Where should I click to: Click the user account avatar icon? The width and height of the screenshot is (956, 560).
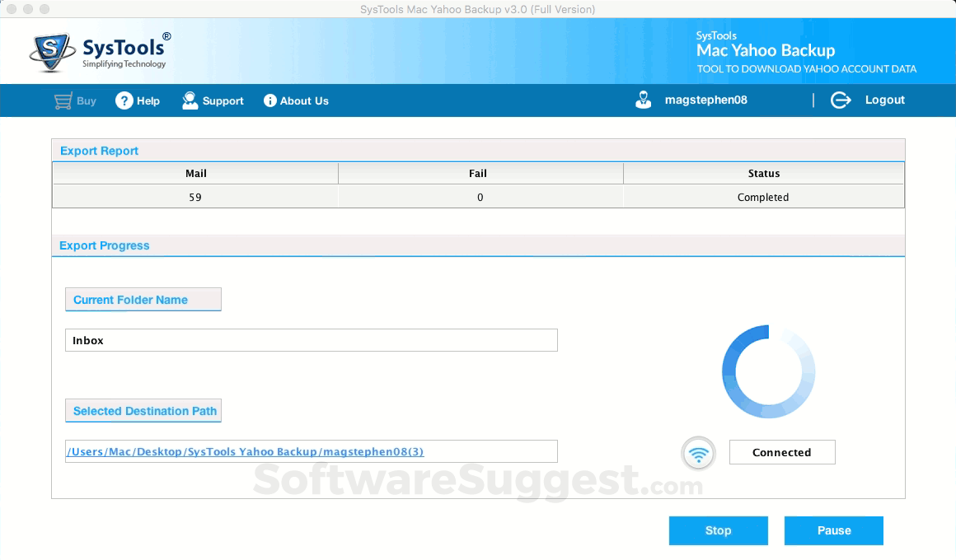[x=643, y=100]
